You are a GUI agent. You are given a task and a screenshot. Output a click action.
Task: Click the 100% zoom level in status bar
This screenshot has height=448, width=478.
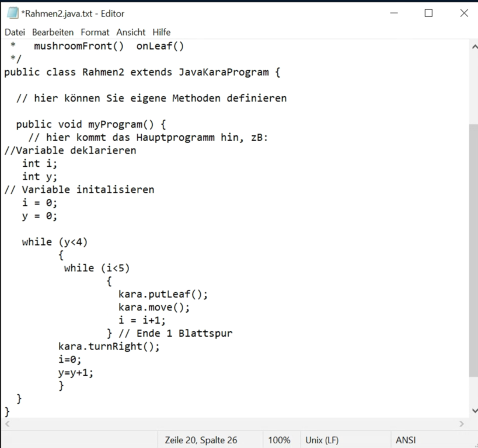(x=279, y=440)
